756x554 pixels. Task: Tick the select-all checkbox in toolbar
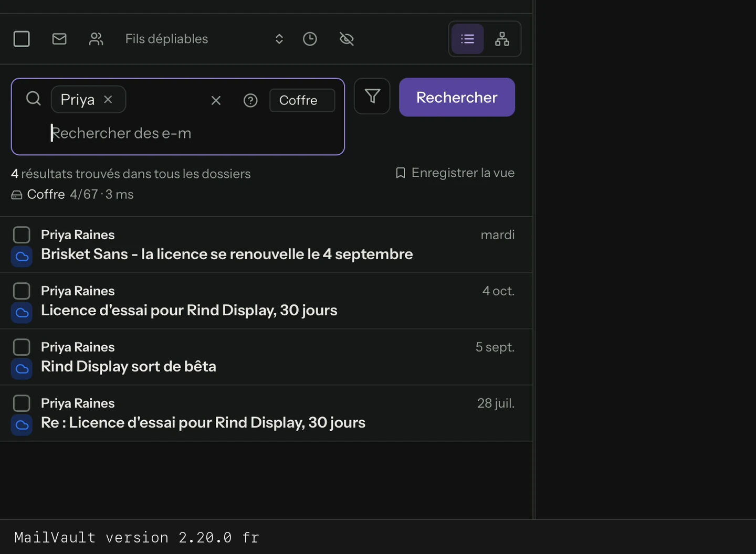[x=22, y=39]
